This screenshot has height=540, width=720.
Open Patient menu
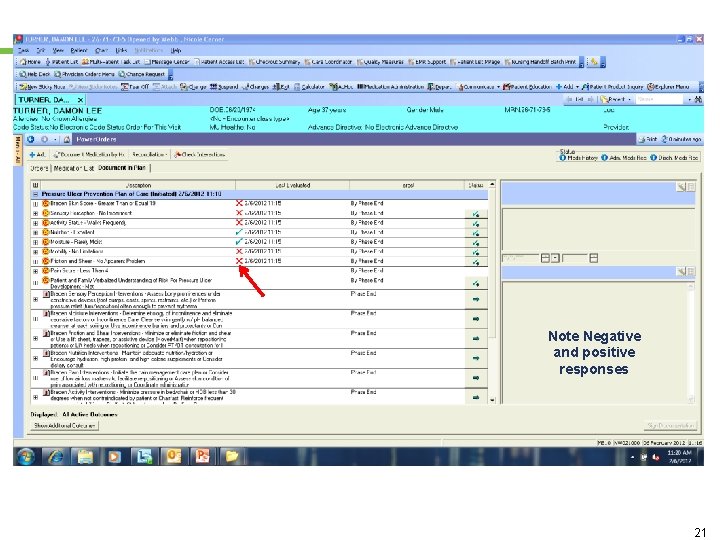click(x=79, y=51)
